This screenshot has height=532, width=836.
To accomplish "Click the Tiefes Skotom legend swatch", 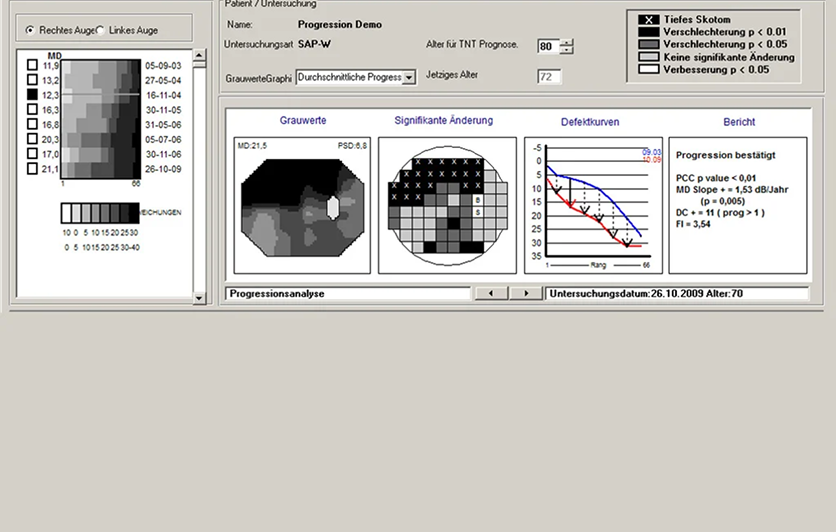I will [648, 20].
